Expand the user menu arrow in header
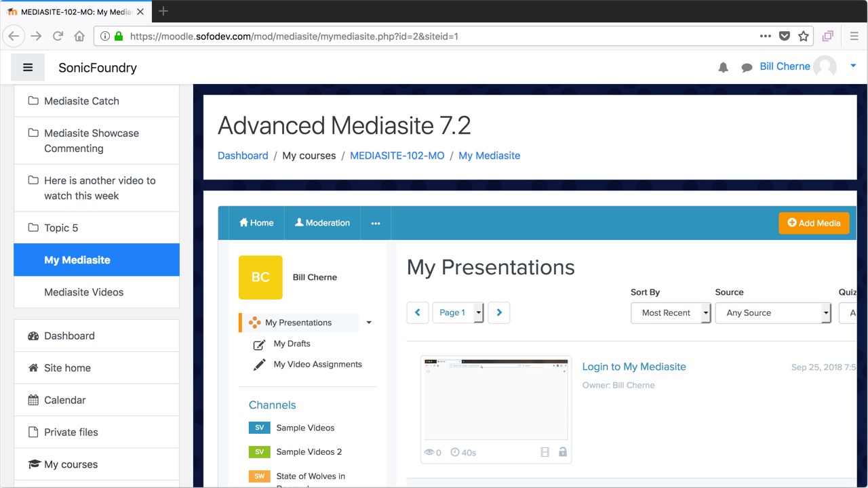The width and height of the screenshot is (868, 488). tap(853, 66)
